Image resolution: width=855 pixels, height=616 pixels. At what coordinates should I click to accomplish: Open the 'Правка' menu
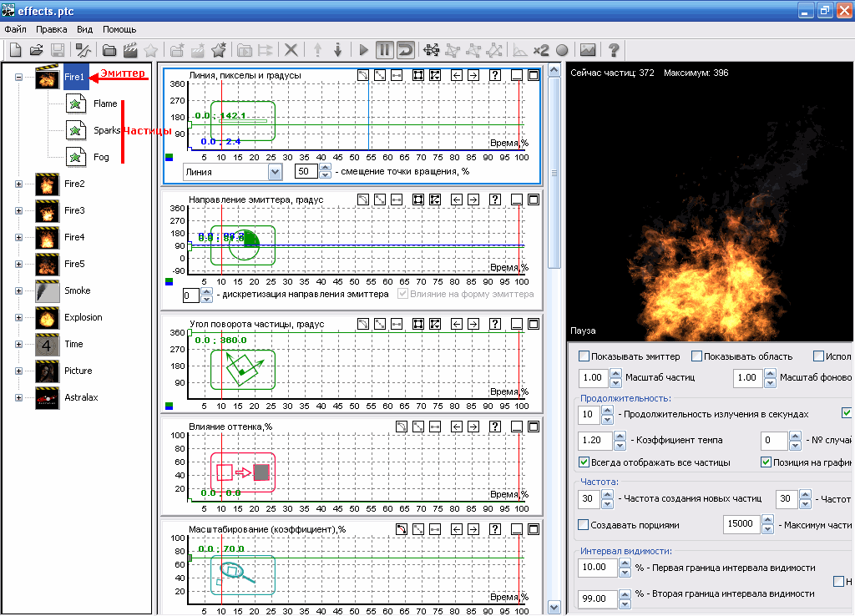tap(51, 29)
